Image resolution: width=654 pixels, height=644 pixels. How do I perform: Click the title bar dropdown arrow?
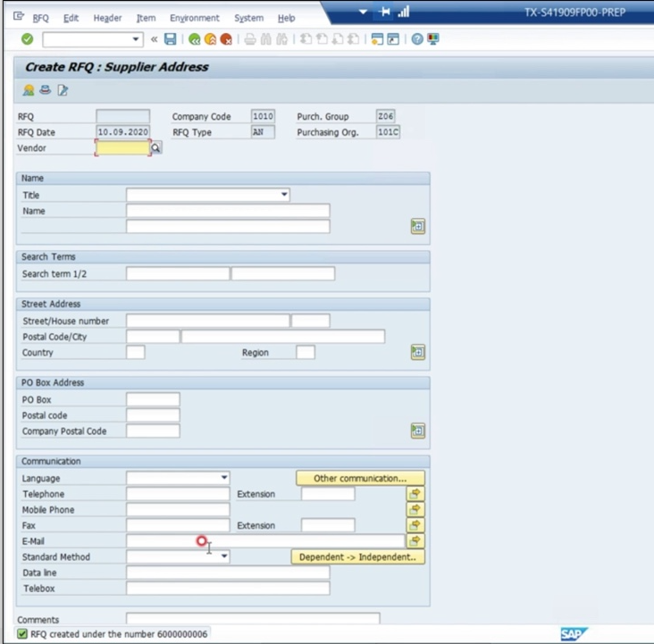(x=364, y=12)
